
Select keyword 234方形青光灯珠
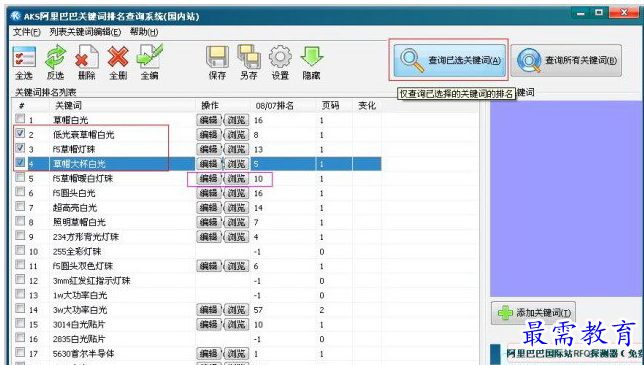[86, 237]
